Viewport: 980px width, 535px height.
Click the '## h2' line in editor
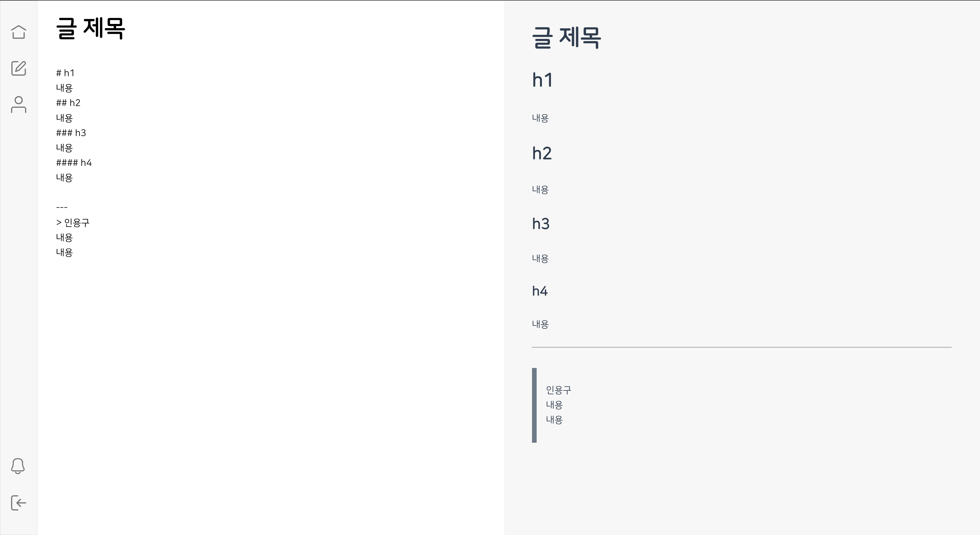point(68,103)
